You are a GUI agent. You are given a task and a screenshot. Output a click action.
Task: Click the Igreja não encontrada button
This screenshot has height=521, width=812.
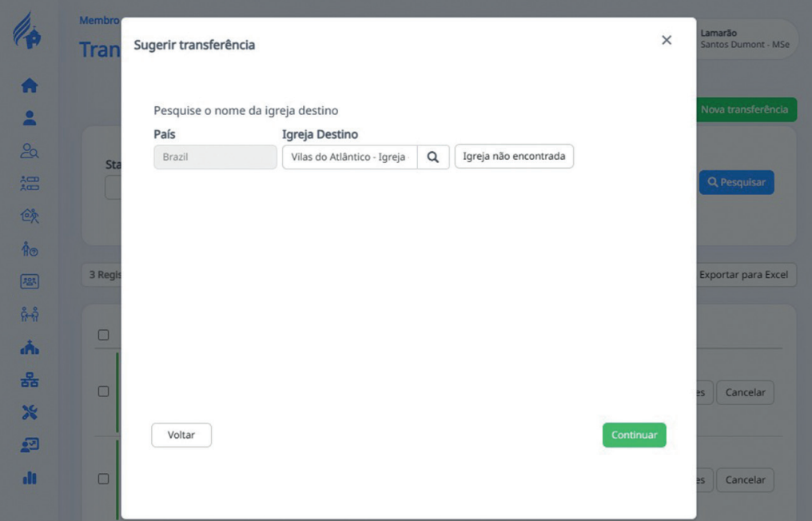tap(514, 157)
